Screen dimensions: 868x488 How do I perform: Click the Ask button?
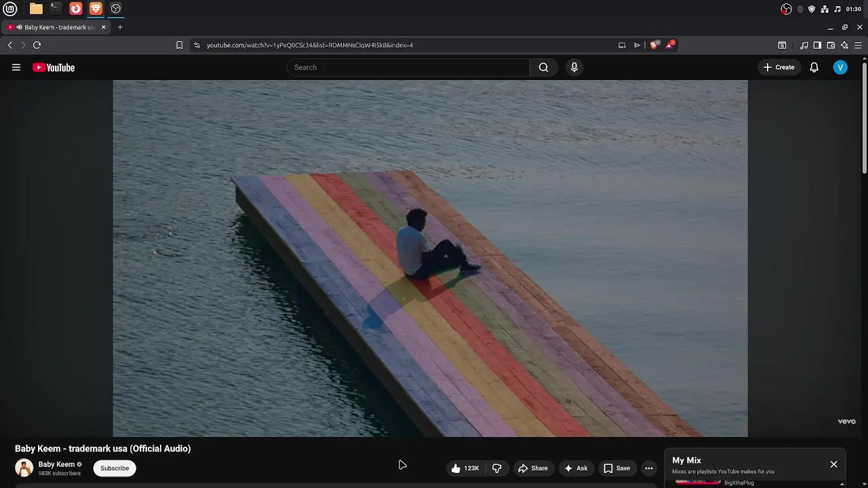(575, 468)
